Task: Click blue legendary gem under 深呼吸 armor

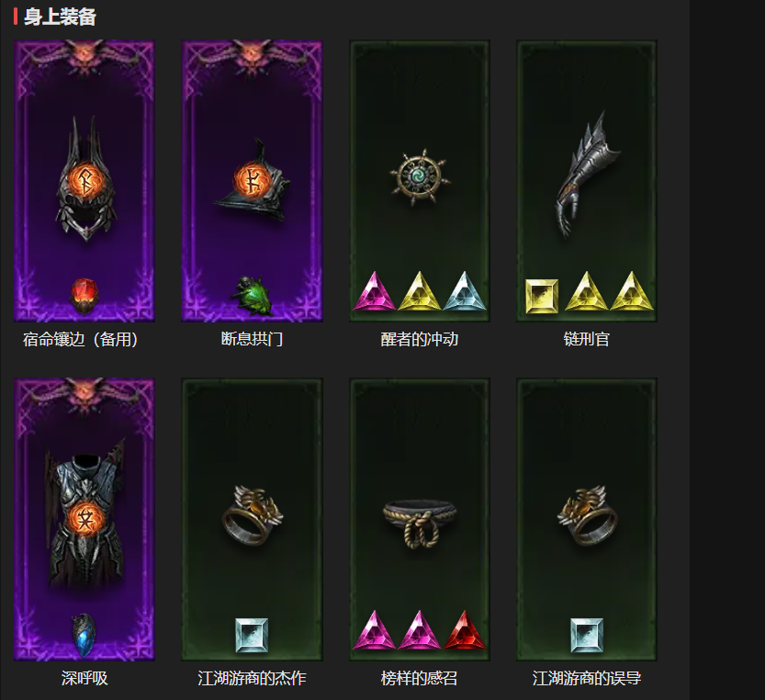Action: pyautogui.click(x=84, y=635)
